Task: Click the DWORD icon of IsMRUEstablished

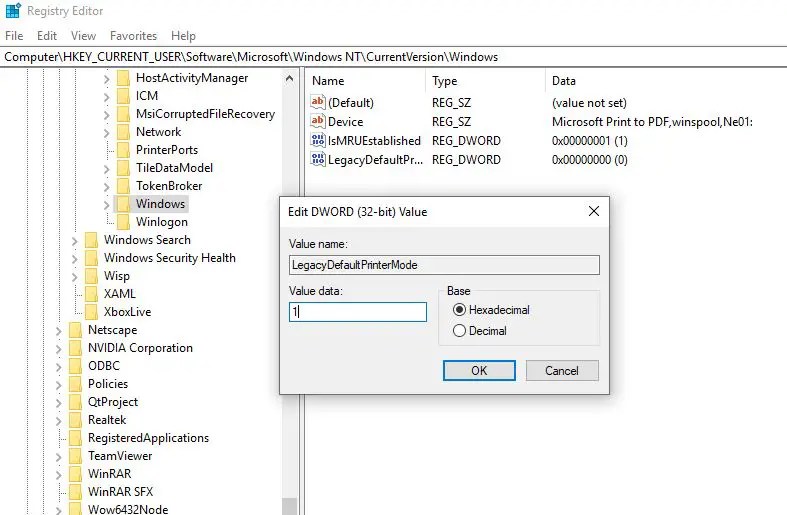Action: [x=317, y=141]
